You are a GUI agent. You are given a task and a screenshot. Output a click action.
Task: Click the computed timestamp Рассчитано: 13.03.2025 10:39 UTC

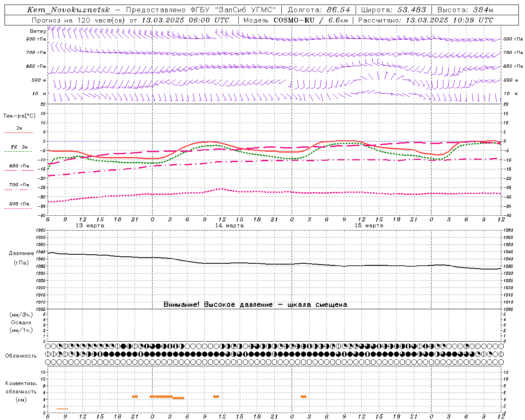pyautogui.click(x=426, y=20)
